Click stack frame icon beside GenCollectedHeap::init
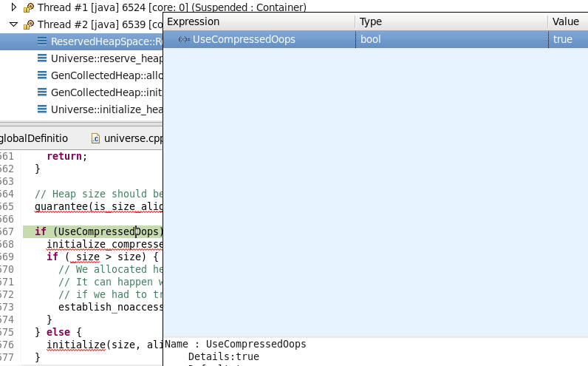The height and width of the screenshot is (366, 588). [x=42, y=92]
